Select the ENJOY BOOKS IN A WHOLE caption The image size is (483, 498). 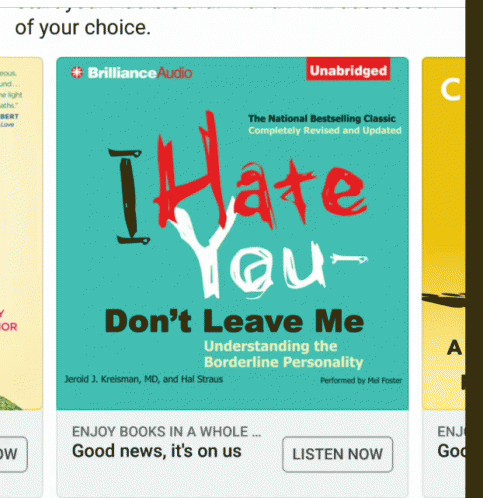166,432
